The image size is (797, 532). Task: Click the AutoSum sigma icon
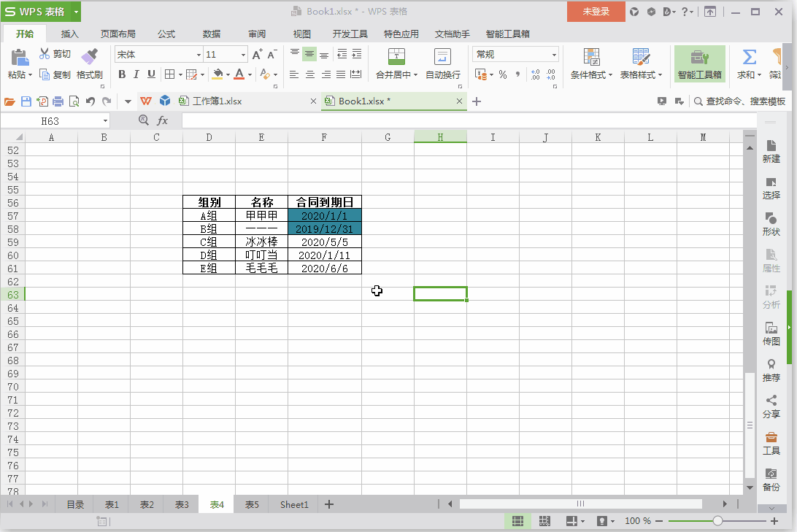click(750, 57)
